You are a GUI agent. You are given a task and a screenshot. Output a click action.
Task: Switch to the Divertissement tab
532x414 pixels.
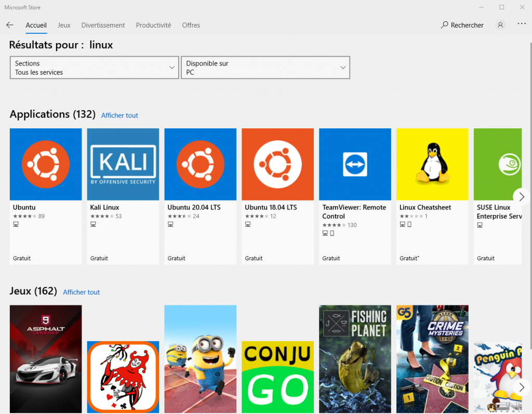103,25
